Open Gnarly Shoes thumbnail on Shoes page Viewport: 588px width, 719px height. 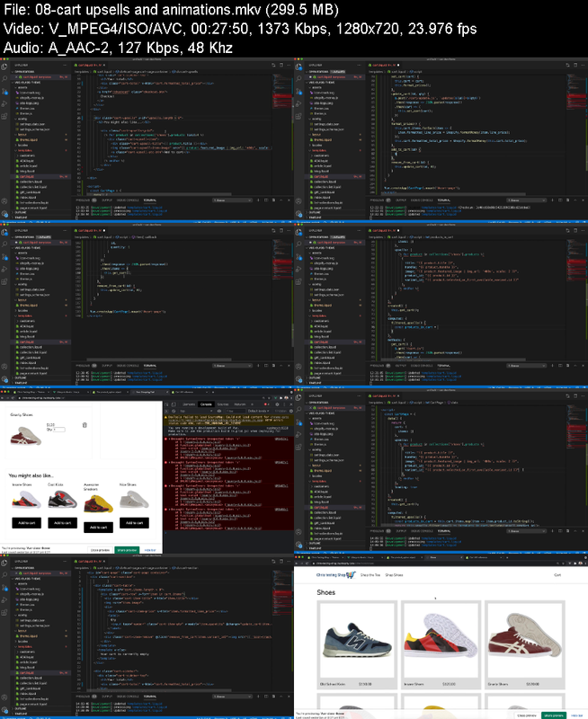[x=525, y=639]
